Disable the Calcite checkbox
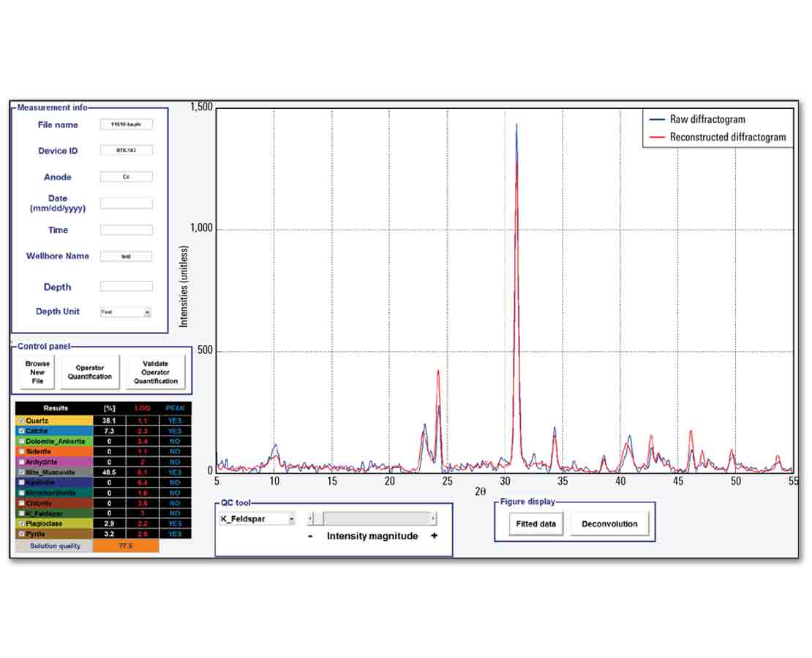The height and width of the screenshot is (658, 812). click(22, 431)
